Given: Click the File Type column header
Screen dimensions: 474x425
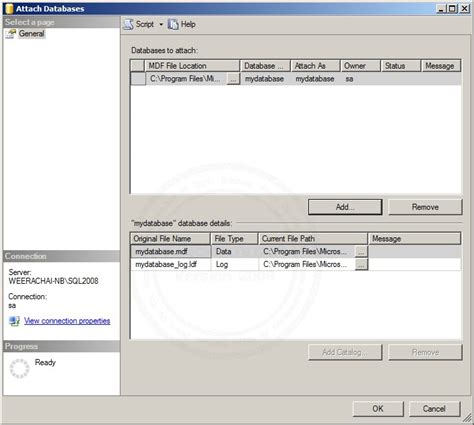Looking at the screenshot, I should pyautogui.click(x=235, y=239).
